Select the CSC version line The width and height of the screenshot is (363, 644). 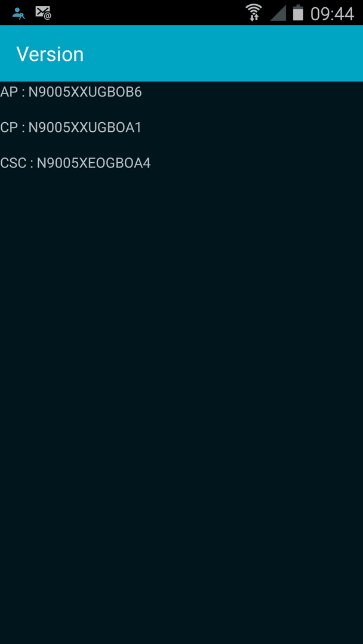tap(75, 163)
